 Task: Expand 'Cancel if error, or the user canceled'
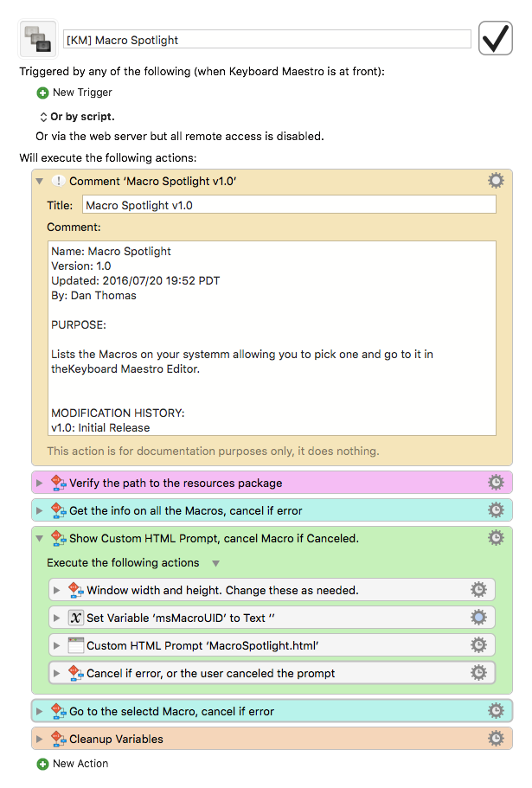[57, 674]
